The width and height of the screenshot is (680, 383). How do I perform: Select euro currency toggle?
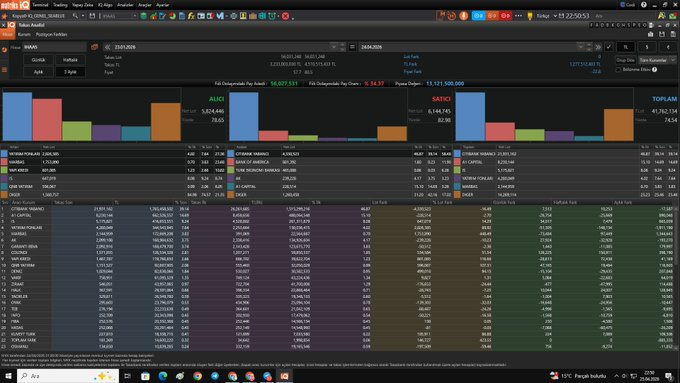coord(668,47)
